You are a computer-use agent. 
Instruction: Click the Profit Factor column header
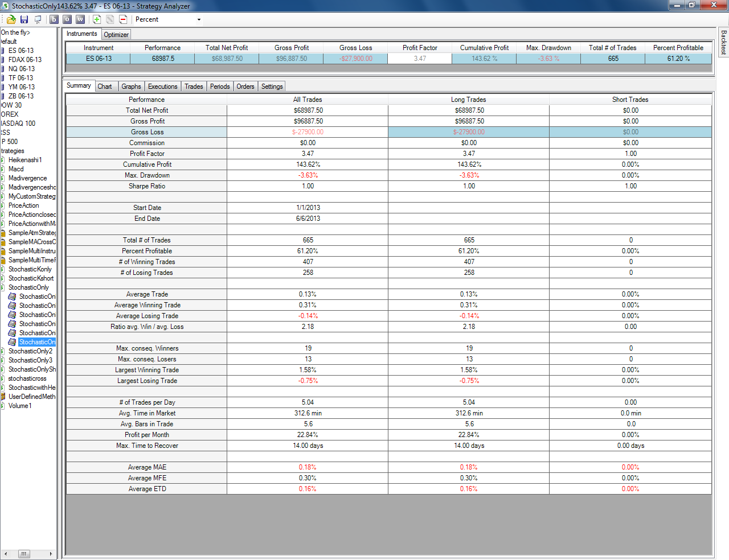[420, 48]
